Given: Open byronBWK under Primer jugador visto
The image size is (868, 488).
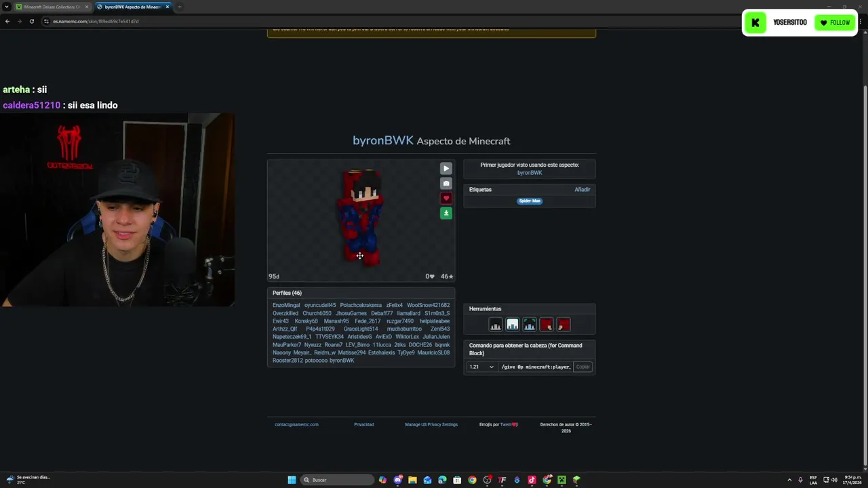Looking at the screenshot, I should [530, 173].
